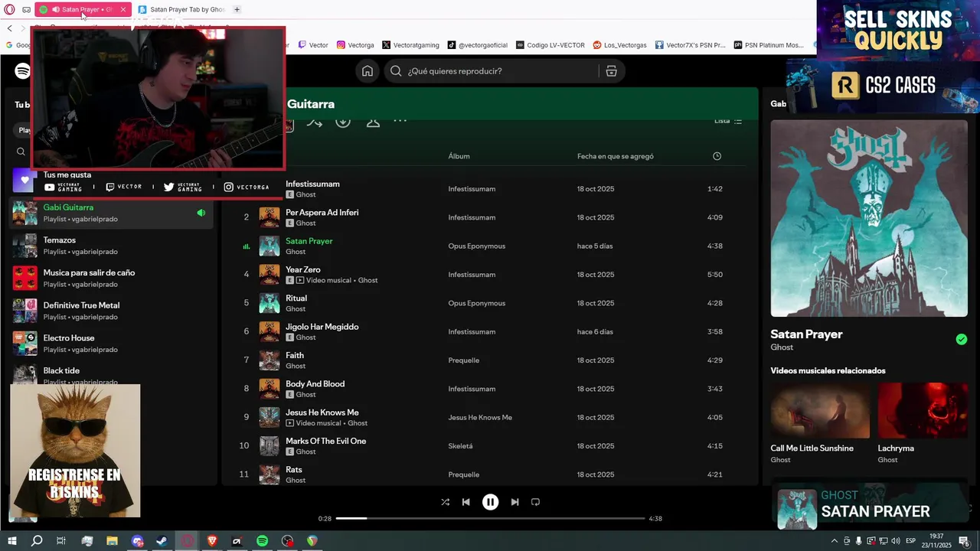
Task: Open the system volume speaker icon
Action: [896, 541]
